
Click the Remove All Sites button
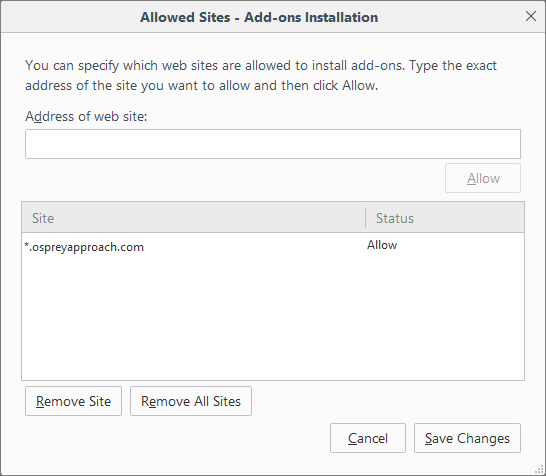(x=191, y=401)
